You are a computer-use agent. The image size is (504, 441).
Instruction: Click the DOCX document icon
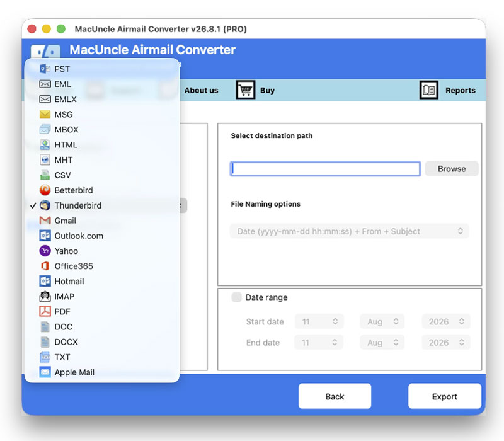45,341
